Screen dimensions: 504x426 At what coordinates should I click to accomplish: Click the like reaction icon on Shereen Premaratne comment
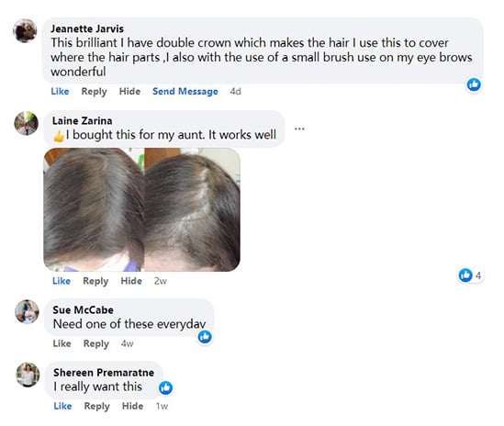pos(166,387)
